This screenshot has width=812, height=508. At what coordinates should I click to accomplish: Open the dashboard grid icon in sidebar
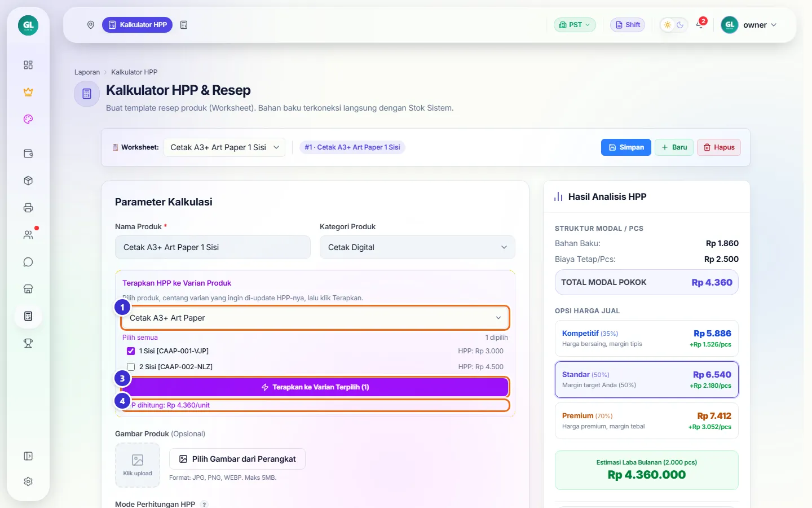(x=28, y=65)
